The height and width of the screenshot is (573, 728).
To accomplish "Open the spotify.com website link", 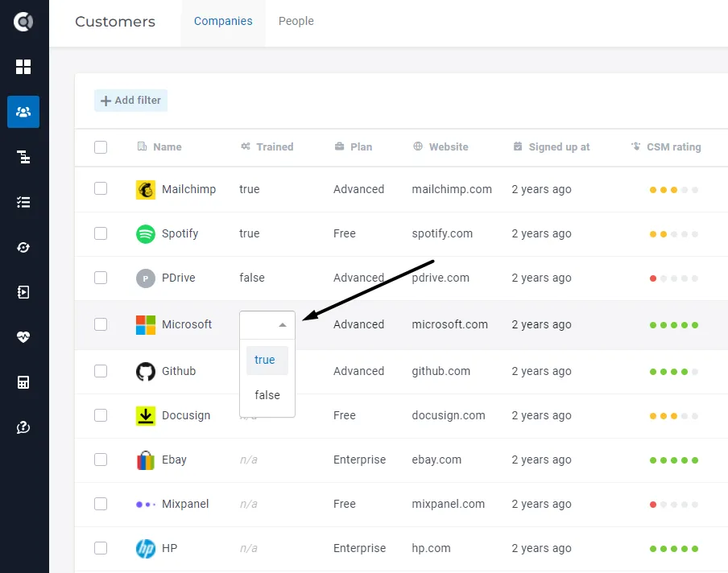I will click(442, 233).
